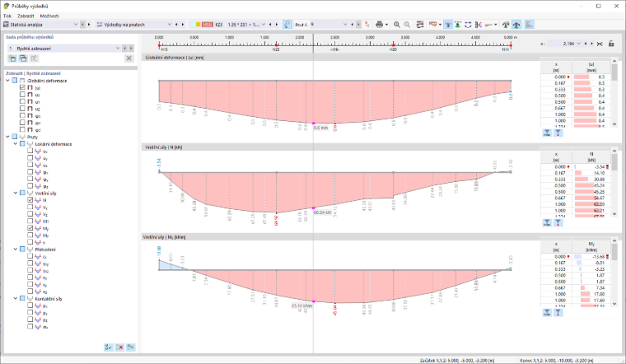
Task: Open the Rychlé zobrazení dropdown
Action: (x=64, y=49)
